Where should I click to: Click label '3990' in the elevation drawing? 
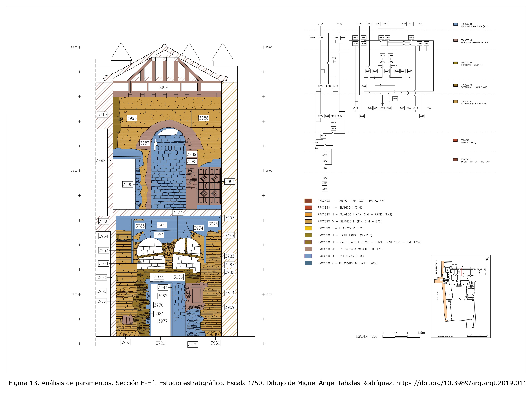[127, 184]
